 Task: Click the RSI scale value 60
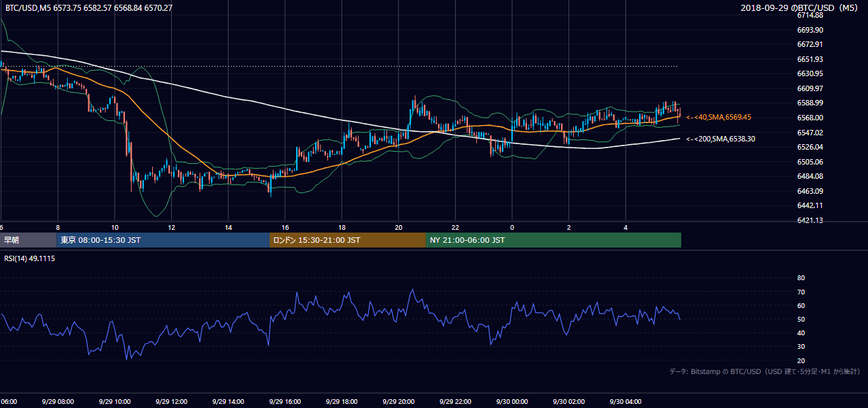click(x=801, y=305)
